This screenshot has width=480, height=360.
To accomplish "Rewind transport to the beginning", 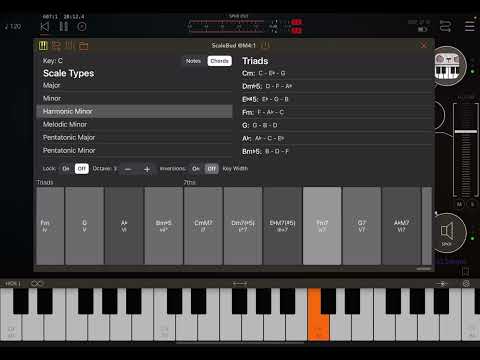I will pyautogui.click(x=45, y=26).
